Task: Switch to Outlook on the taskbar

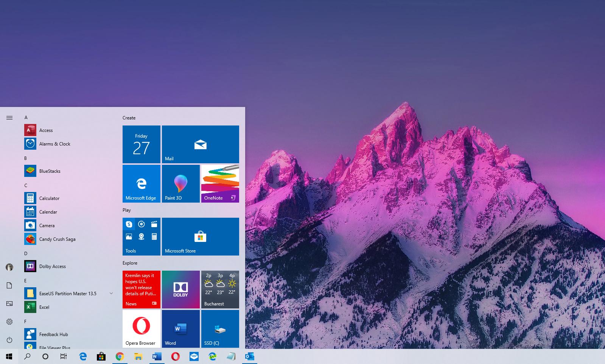Action: pos(249,356)
